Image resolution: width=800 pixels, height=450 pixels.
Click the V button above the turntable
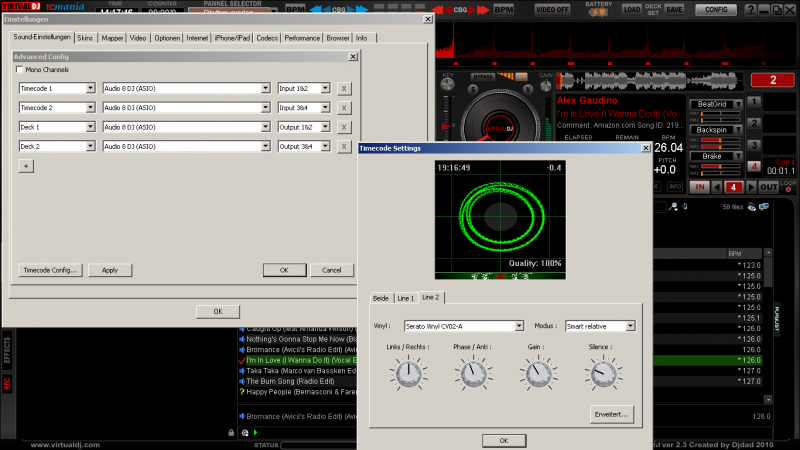528,89
